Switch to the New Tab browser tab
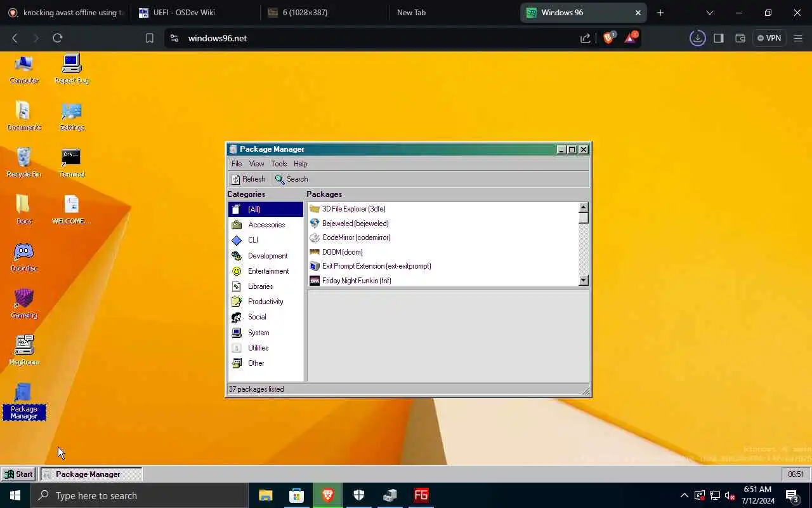Viewport: 812px width, 508px height. coord(454,13)
